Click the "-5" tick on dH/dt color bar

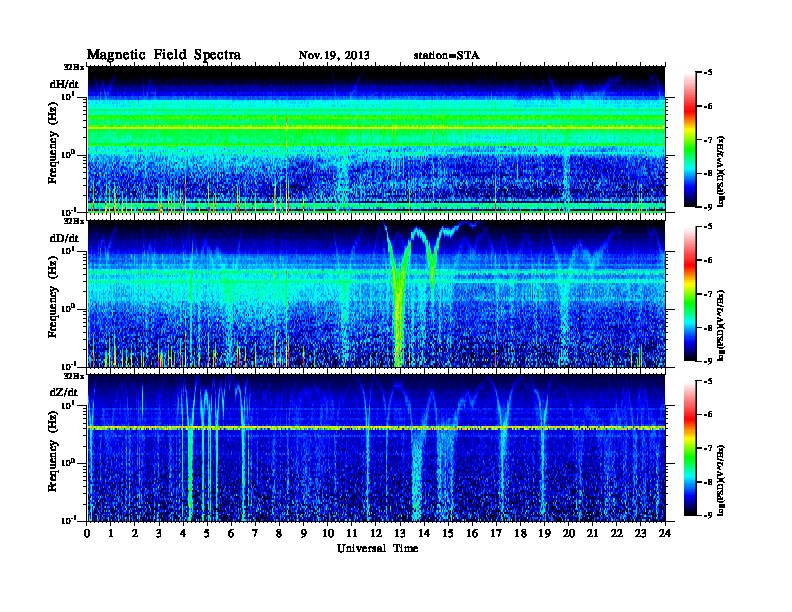(x=708, y=73)
